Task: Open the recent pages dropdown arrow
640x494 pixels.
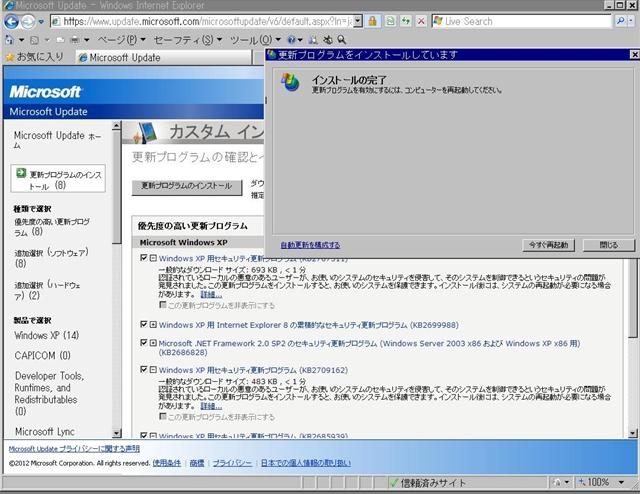Action: 41,22
